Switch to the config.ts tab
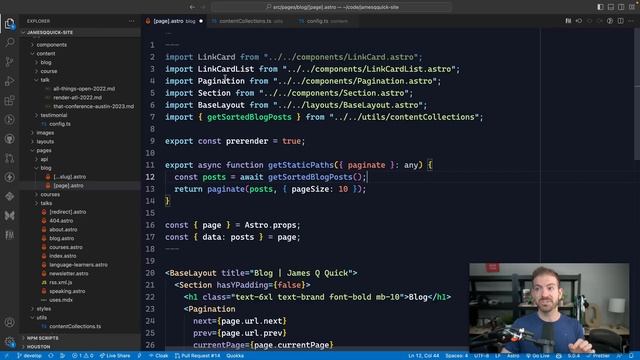The width and height of the screenshot is (640, 360). pos(326,21)
